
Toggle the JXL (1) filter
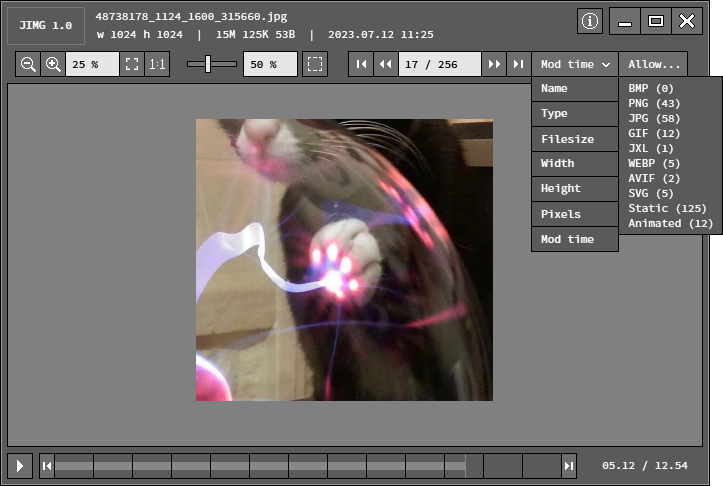651,148
